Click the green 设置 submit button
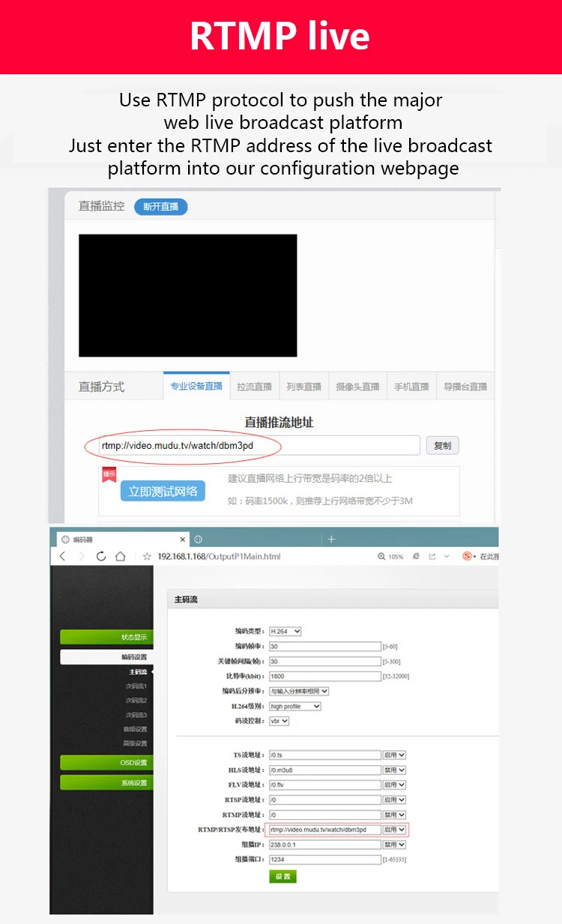 click(x=282, y=876)
